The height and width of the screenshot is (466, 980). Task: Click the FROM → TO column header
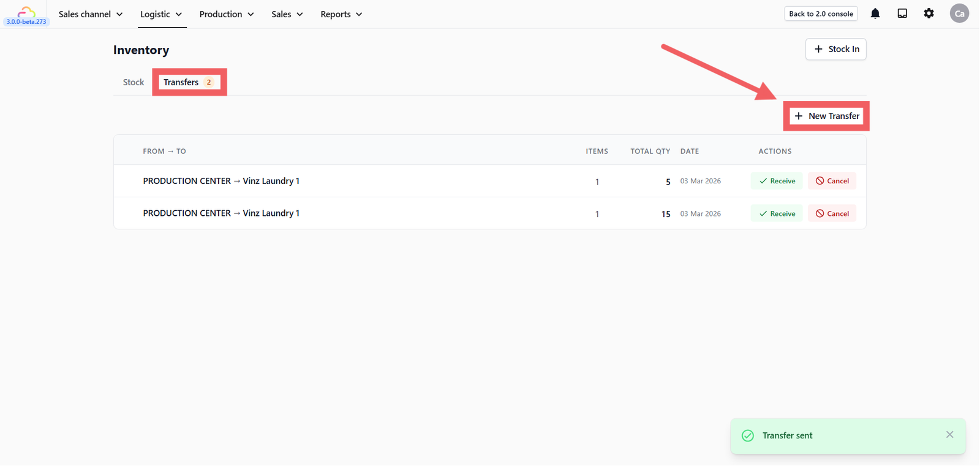tap(164, 151)
